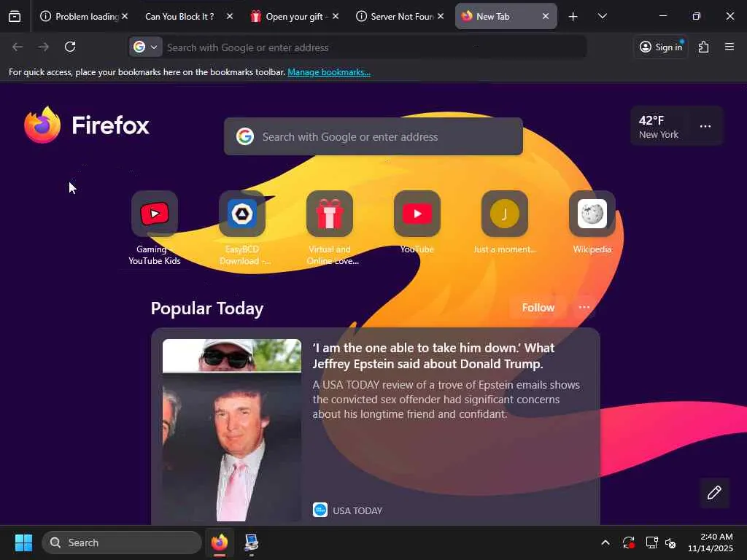Open the customize new tab pencil icon
Image resolution: width=747 pixels, height=560 pixels.
[714, 492]
